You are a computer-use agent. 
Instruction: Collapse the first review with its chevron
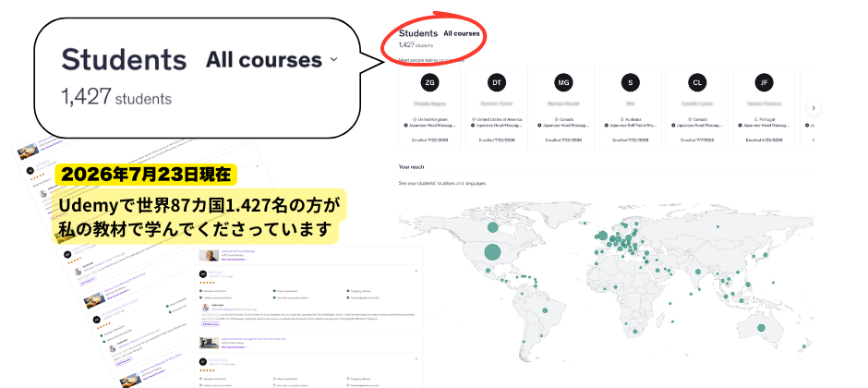click(416, 272)
